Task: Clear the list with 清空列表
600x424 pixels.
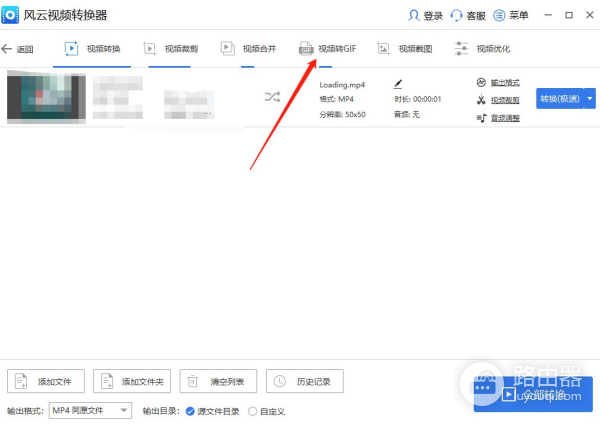Action: 218,381
